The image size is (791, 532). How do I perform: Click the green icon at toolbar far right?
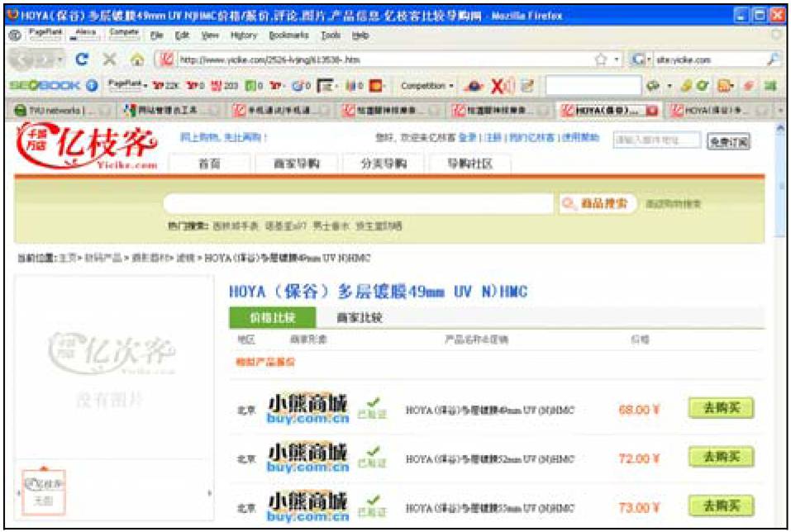[x=770, y=86]
